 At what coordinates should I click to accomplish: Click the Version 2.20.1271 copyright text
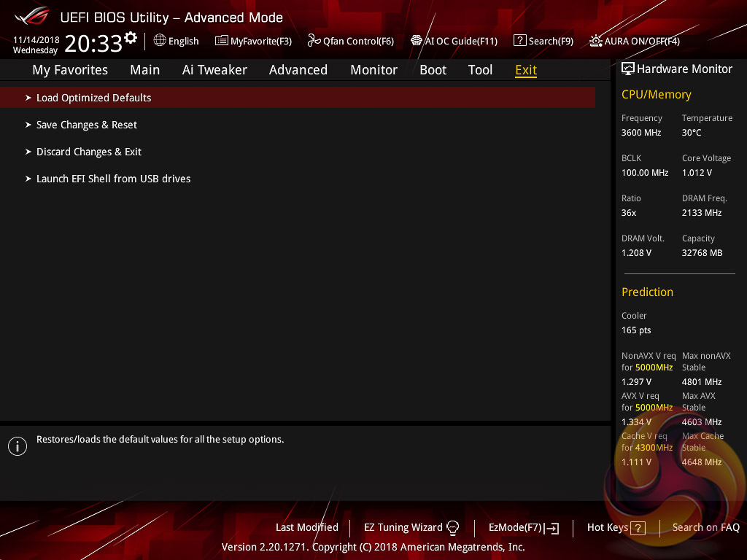pyautogui.click(x=373, y=547)
